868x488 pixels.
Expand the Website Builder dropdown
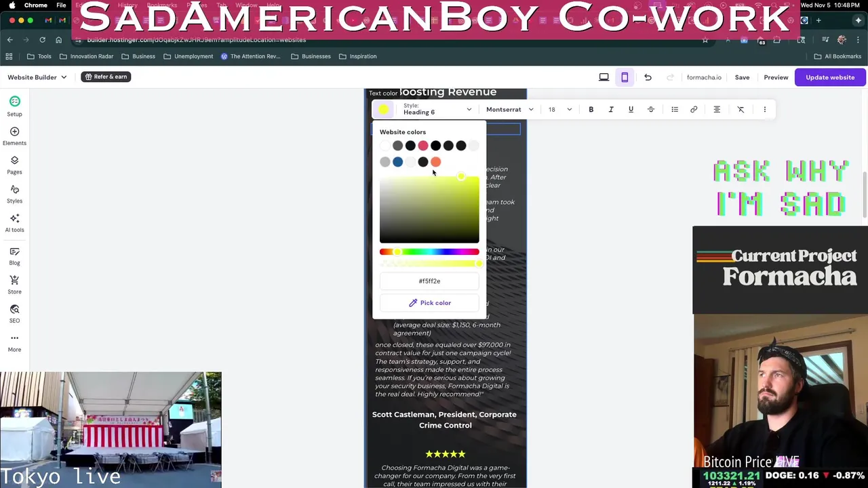[37, 77]
